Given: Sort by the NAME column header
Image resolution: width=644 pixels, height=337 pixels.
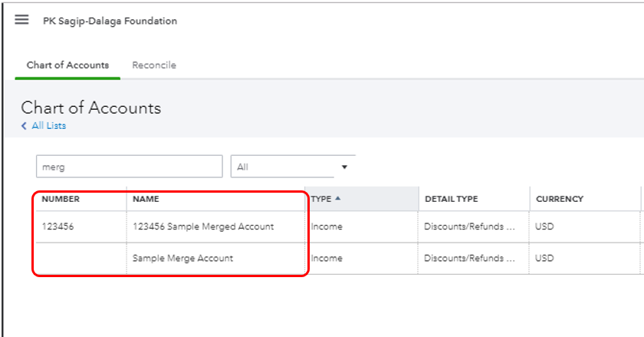Looking at the screenshot, I should 146,200.
